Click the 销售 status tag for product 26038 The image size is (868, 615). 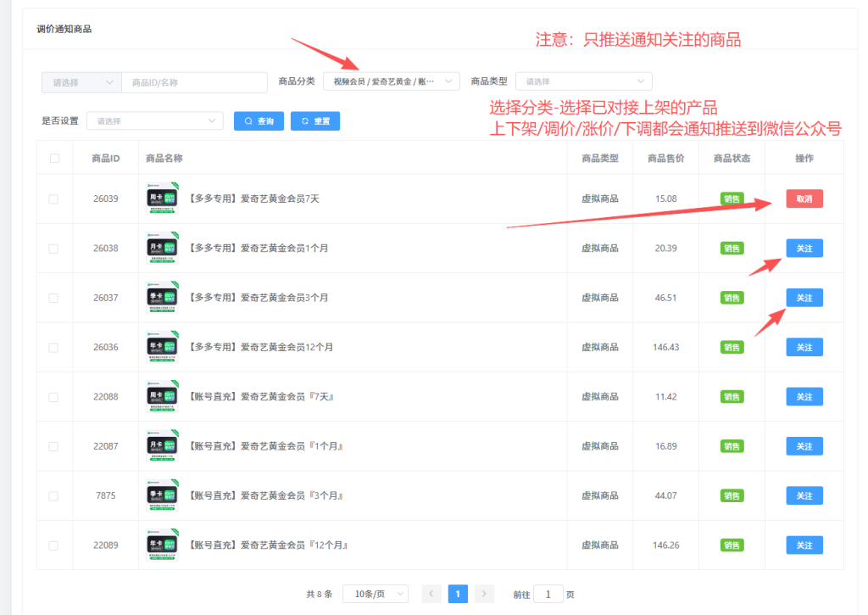pos(732,249)
